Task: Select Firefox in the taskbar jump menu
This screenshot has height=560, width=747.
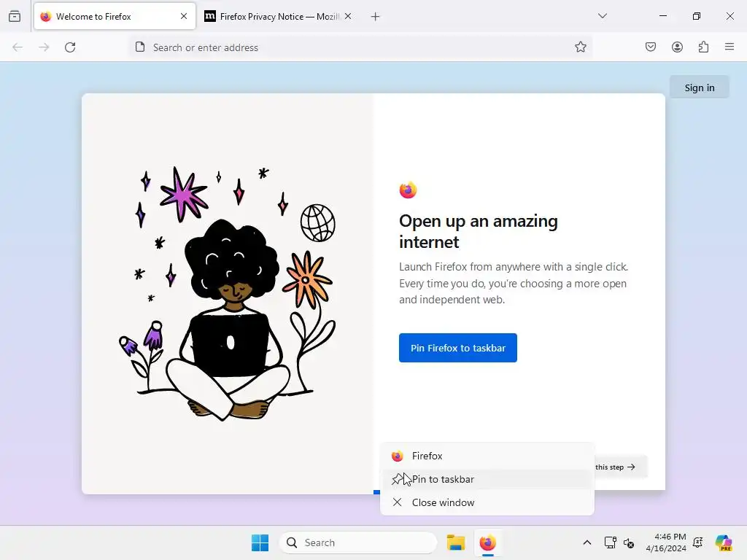Action: pos(487,456)
